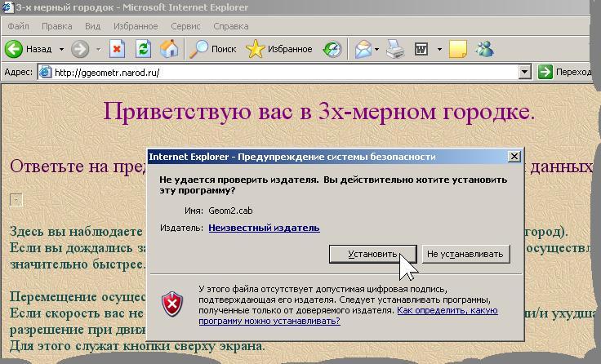Open the Неизвестный издатель link
Screen dimensions: 601x364
[264, 228]
